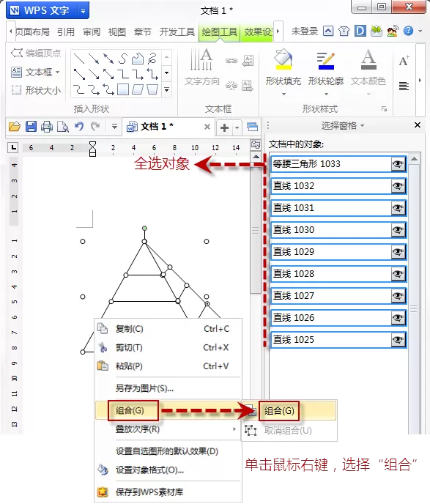Select the curve S shape in the gallery
The width and height of the screenshot is (430, 504).
[x=123, y=59]
